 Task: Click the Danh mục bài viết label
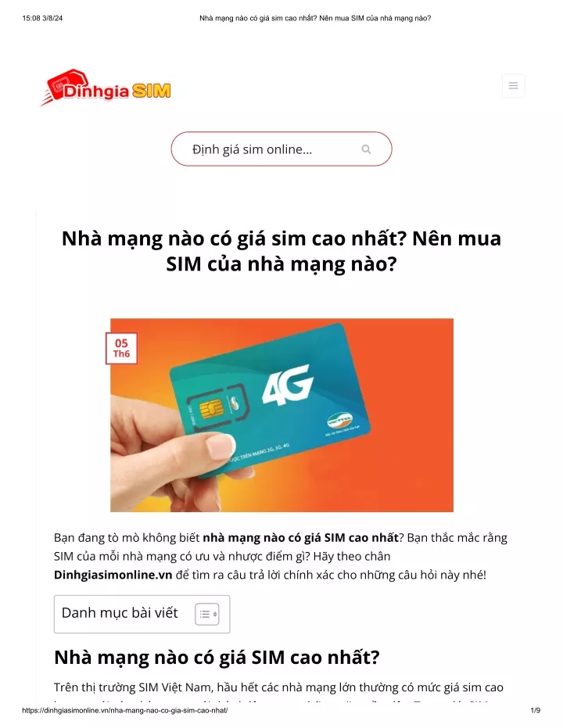coord(120,613)
